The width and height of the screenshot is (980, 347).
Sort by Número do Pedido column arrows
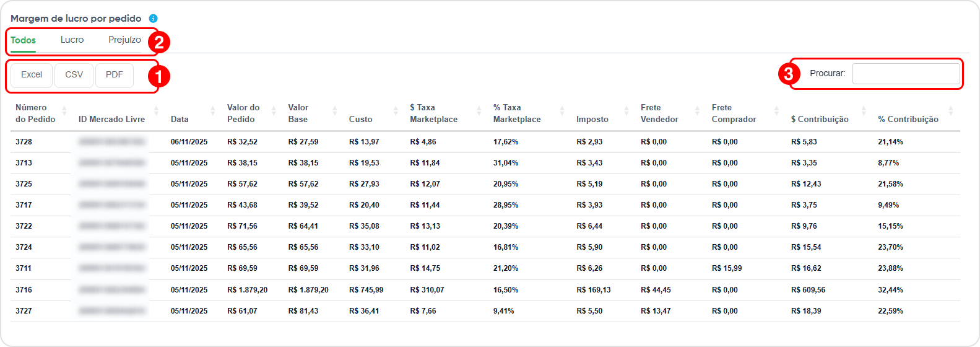(x=64, y=111)
